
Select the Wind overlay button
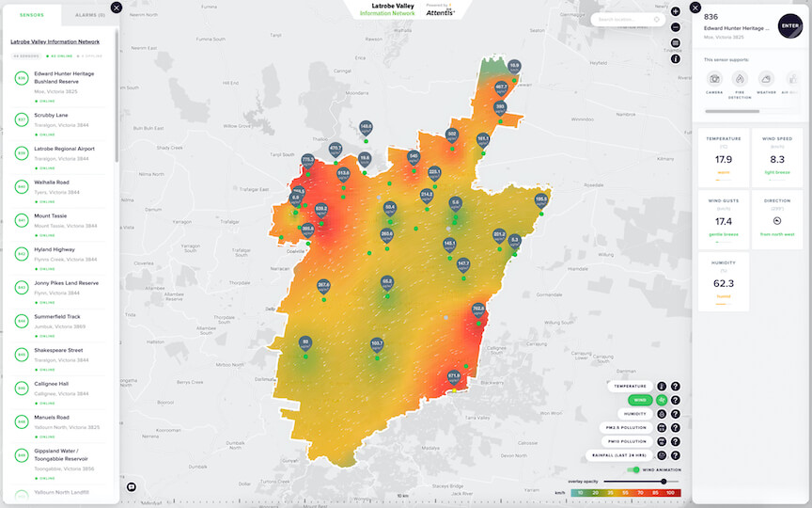click(640, 400)
